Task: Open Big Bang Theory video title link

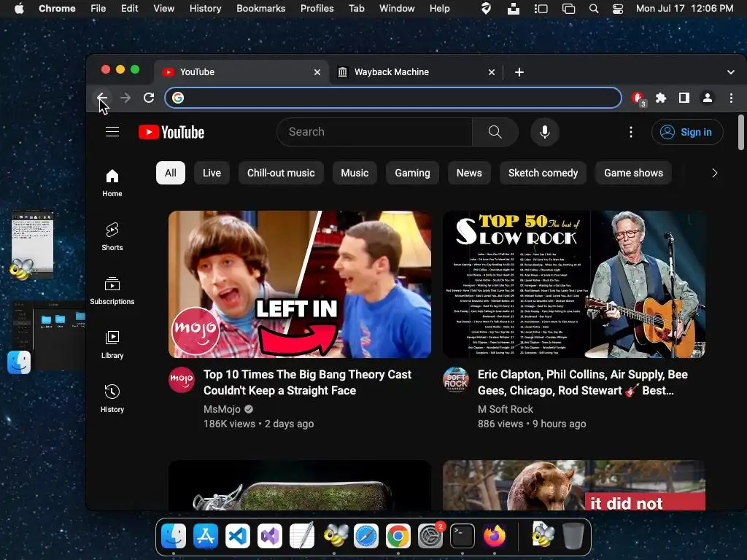Action: 307,382
